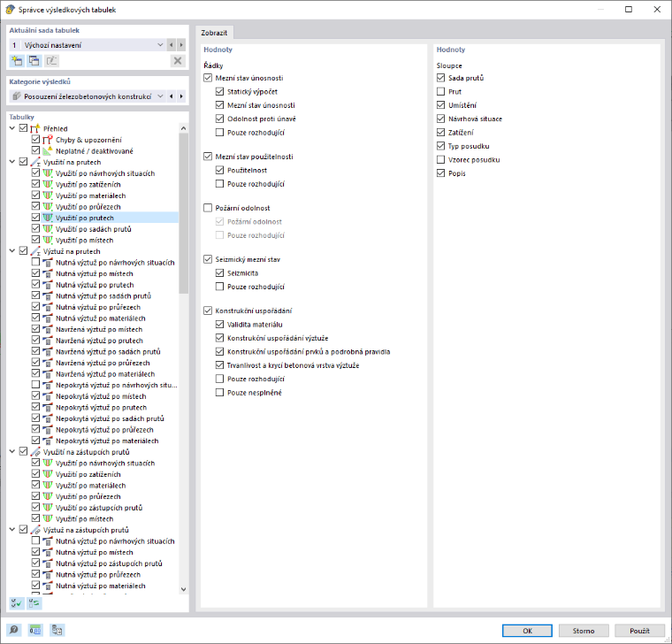Viewport: 672px width, 644px height.
Task: Click the copy settings icon at bottom
Action: [x=57, y=630]
